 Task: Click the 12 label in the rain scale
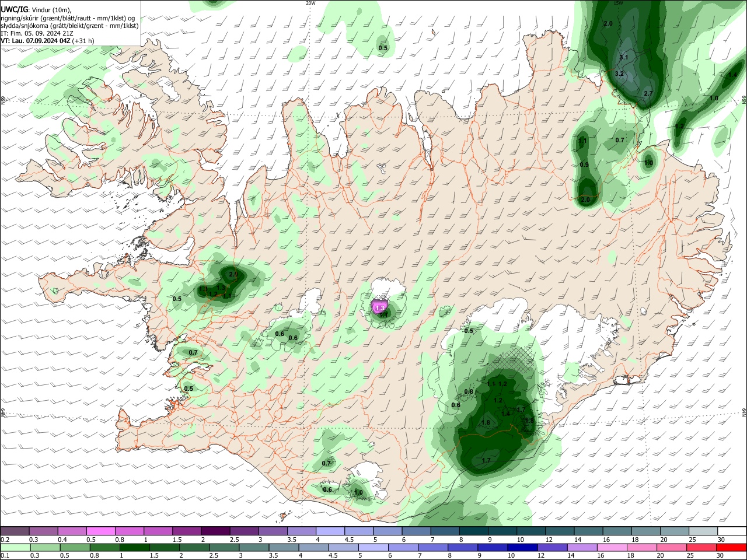(x=541, y=556)
